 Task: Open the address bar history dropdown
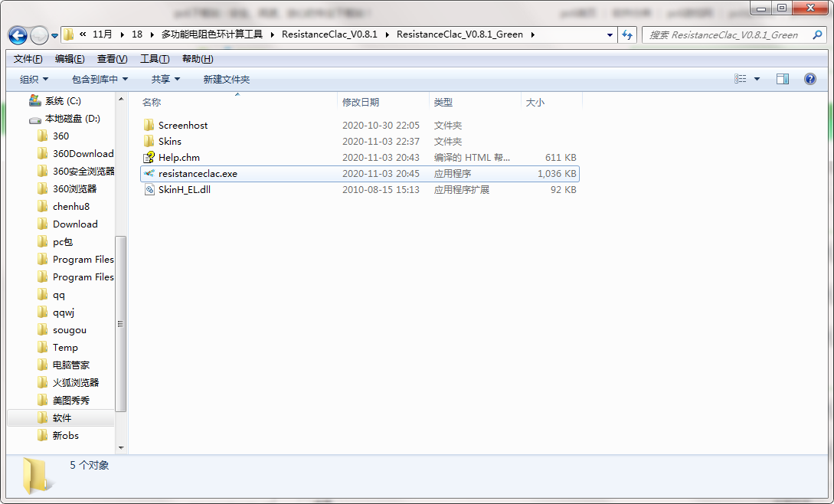[610, 34]
